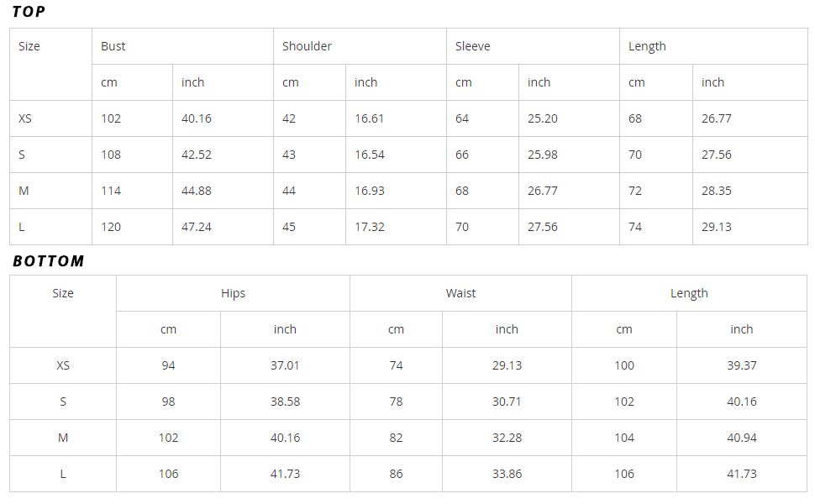Select the 33.86 waist inch cell
The height and width of the screenshot is (504, 815).
507,474
